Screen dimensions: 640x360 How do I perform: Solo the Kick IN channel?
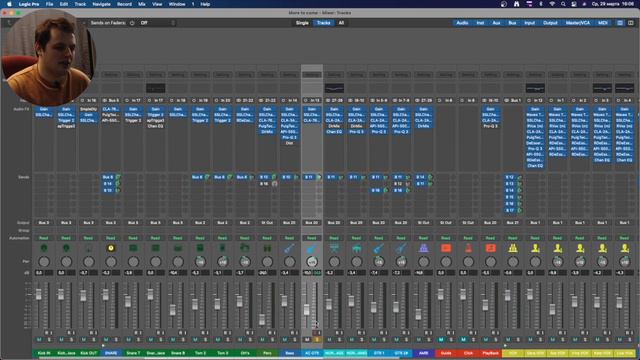[x=49, y=340]
